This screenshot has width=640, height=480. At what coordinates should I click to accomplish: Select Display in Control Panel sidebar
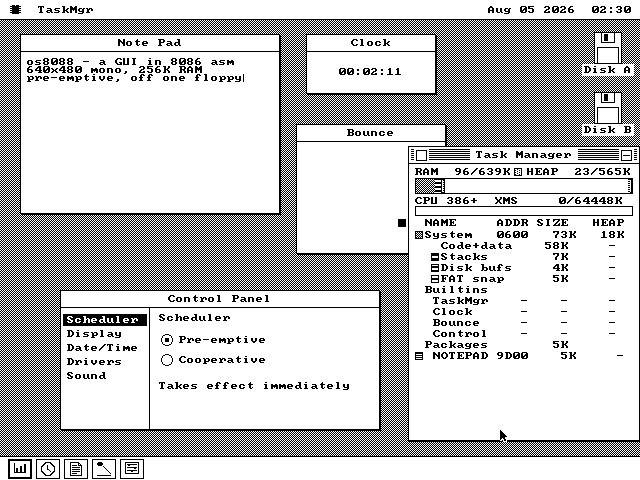coord(105,334)
